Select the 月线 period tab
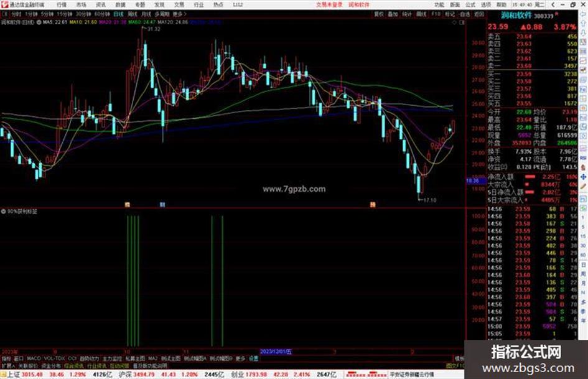 pos(146,14)
